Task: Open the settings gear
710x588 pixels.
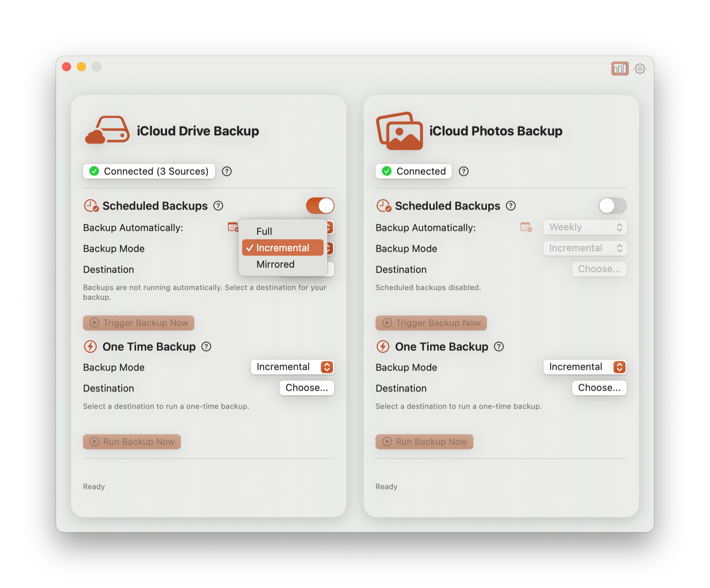Action: 640,69
